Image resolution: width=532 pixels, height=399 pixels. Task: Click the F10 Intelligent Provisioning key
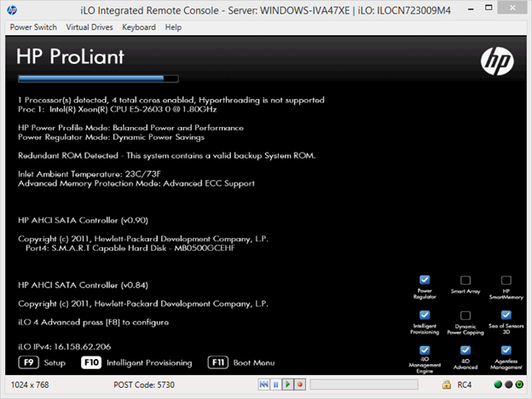(91, 362)
